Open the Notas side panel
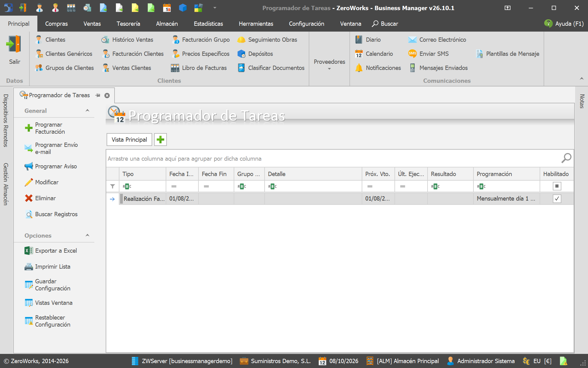Image resolution: width=588 pixels, height=368 pixels. [582, 101]
